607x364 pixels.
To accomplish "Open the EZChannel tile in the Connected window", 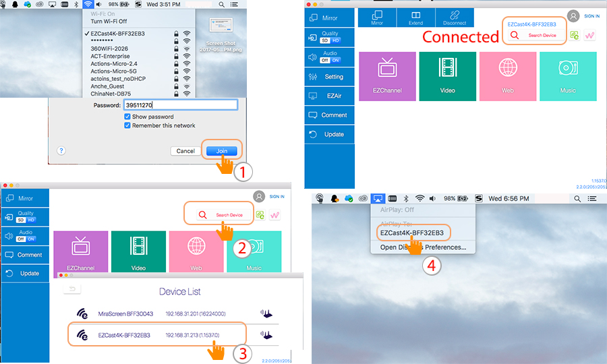I will (388, 77).
